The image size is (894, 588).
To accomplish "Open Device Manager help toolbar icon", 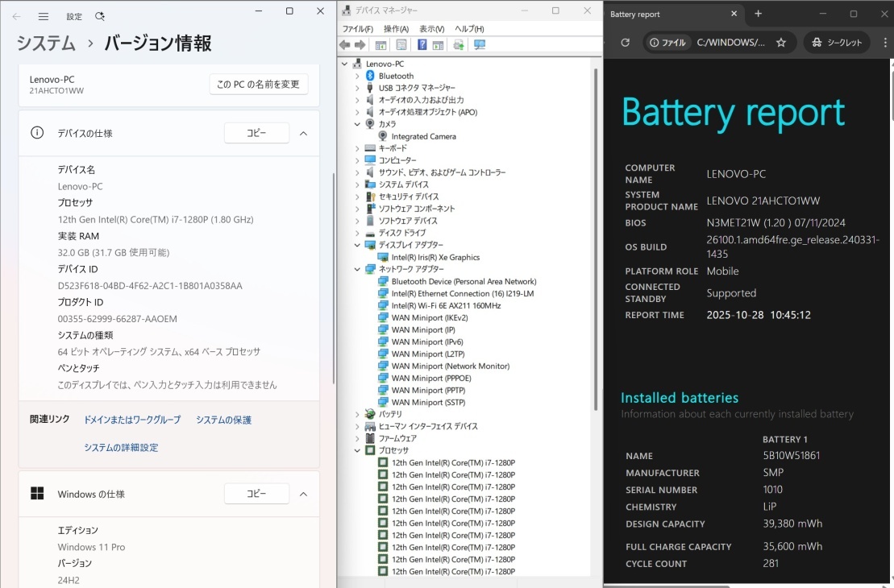I will click(x=422, y=45).
